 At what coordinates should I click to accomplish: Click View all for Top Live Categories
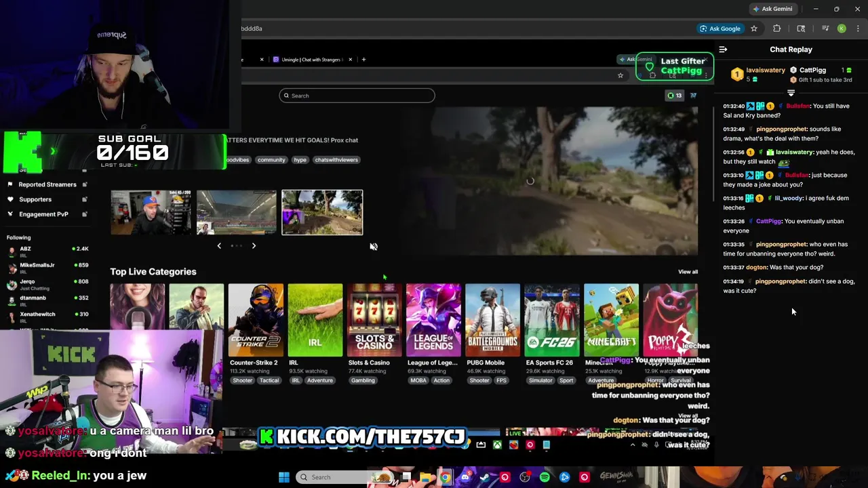coord(688,272)
